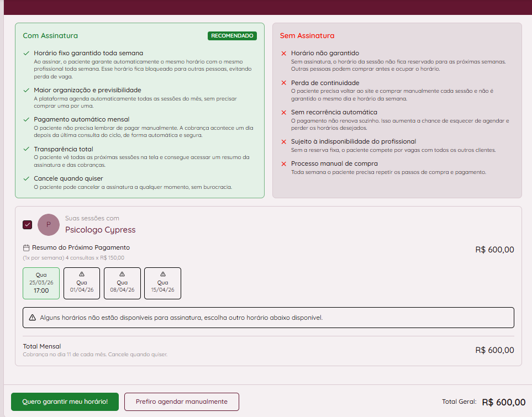
Task: Click the 'Com Assinatura' card heading
Action: click(x=50, y=36)
